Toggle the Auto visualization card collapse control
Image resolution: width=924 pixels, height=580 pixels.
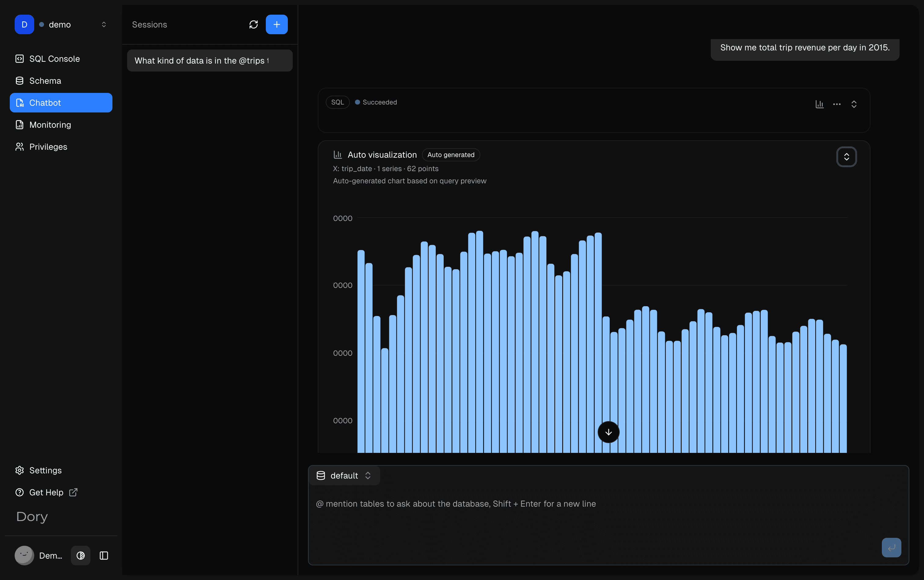[x=846, y=156]
